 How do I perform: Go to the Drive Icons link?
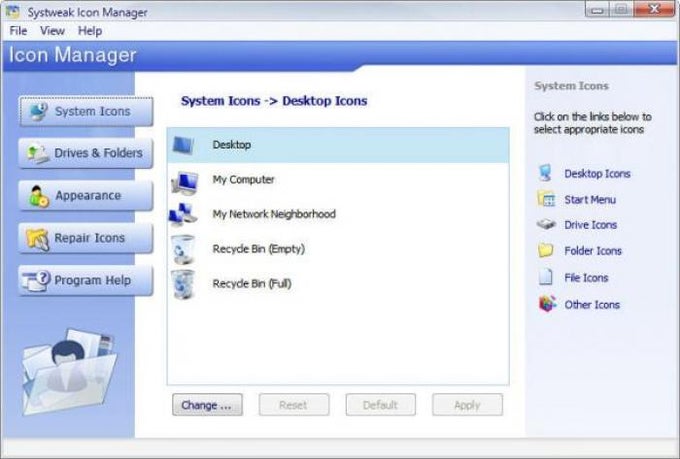[590, 225]
